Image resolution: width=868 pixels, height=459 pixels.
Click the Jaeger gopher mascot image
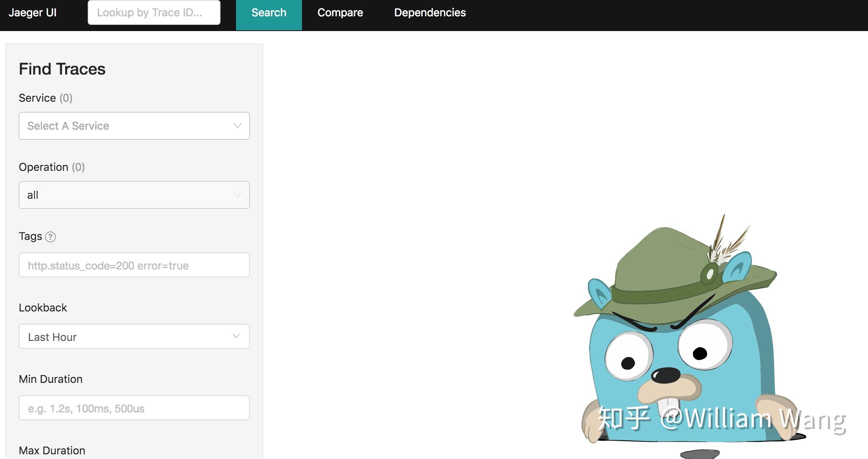coord(683,342)
